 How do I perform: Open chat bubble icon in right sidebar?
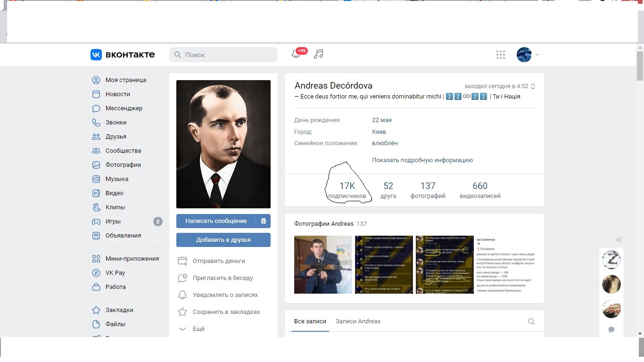pos(611,329)
